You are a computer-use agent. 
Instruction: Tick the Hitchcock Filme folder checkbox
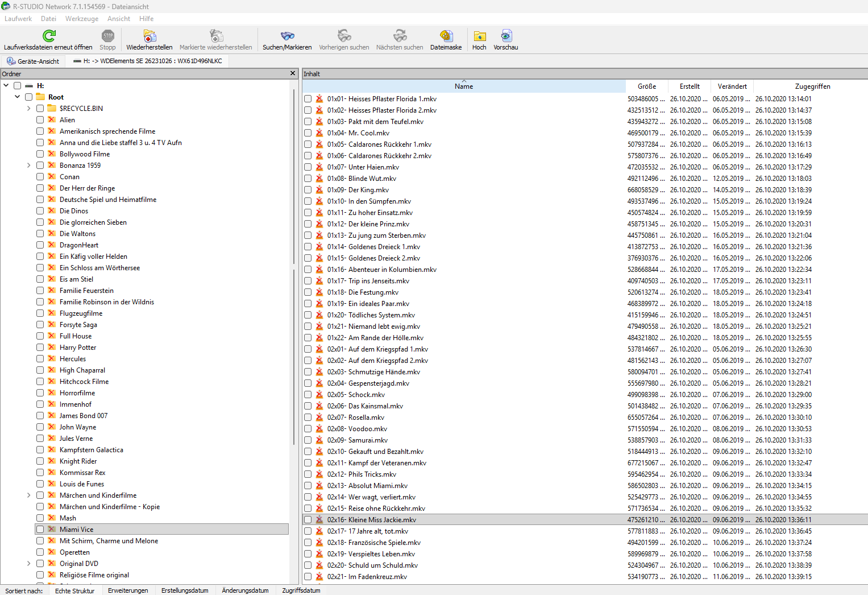[40, 381]
